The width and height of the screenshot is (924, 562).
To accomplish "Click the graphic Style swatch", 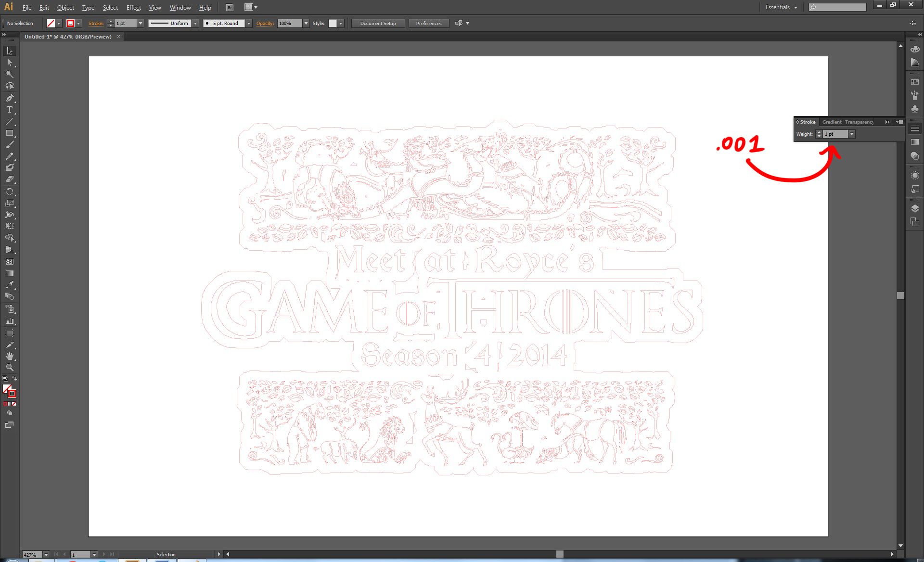I will click(333, 24).
